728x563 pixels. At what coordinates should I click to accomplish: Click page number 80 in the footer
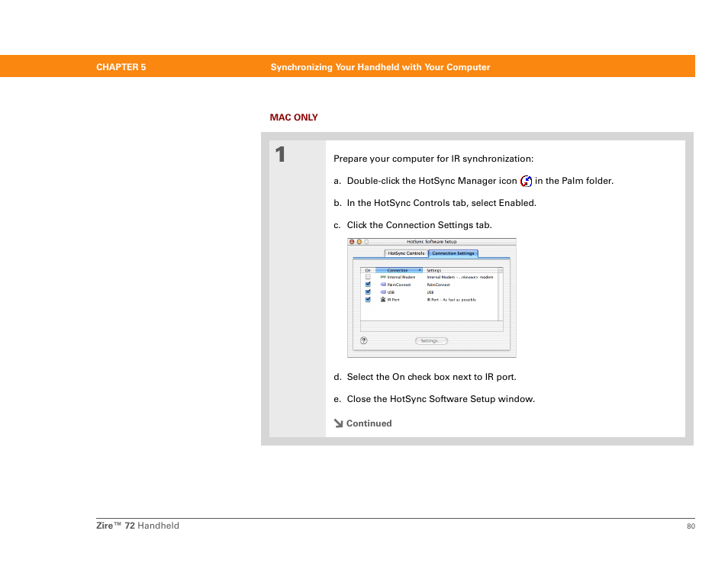point(691,526)
